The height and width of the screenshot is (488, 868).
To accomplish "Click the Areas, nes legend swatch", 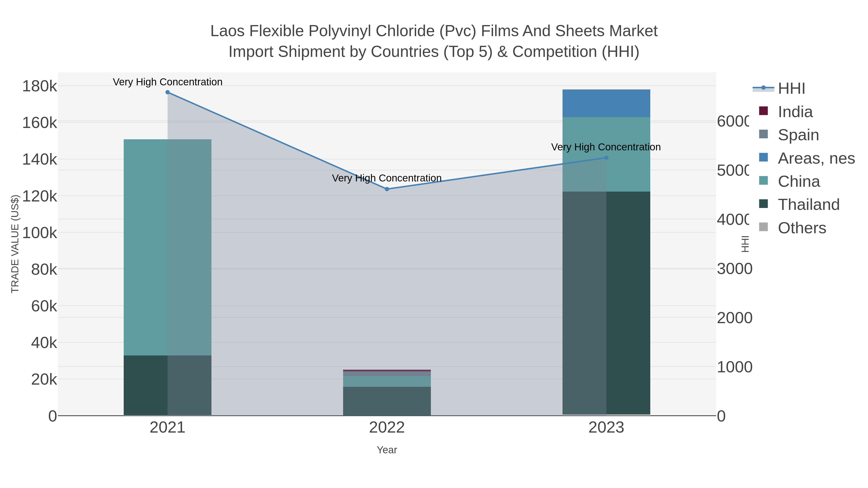I will pyautogui.click(x=763, y=157).
